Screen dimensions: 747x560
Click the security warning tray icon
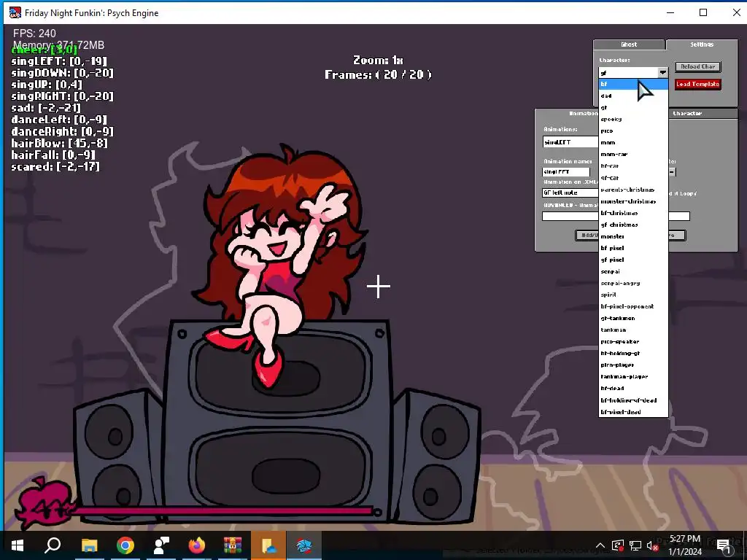pyautogui.click(x=617, y=545)
